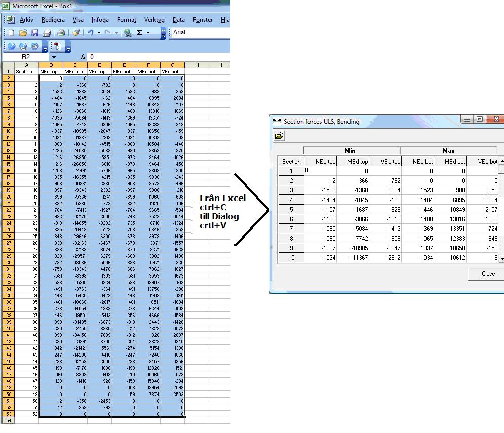Open the AutoSum functions dropdown arrow
Viewport: 504px width, 433px height.
coord(148,33)
